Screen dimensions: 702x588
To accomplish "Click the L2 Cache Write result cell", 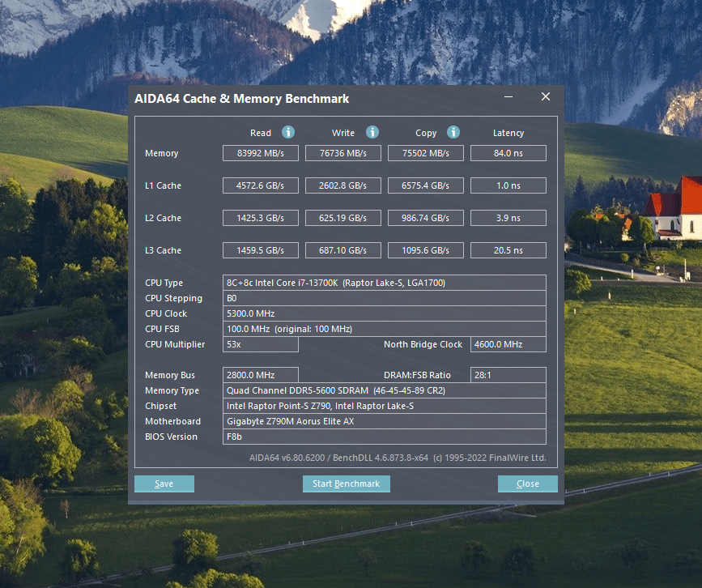I will [343, 218].
